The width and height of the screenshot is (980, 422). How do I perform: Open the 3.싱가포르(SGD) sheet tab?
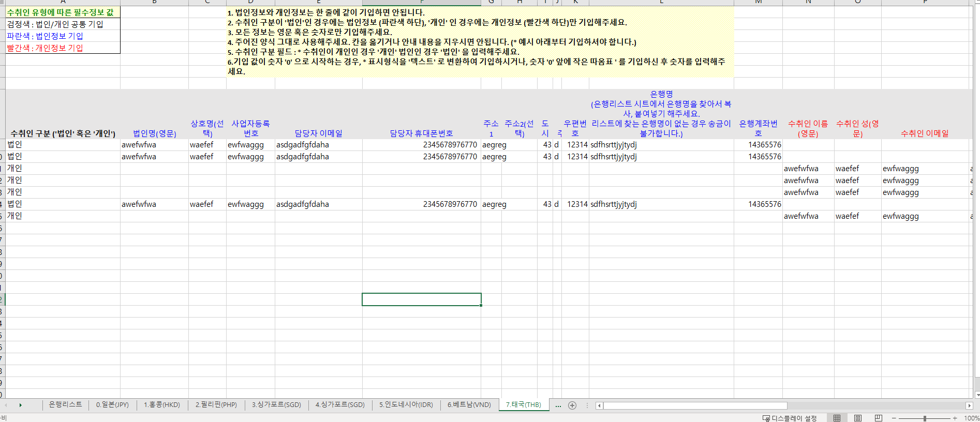click(276, 404)
